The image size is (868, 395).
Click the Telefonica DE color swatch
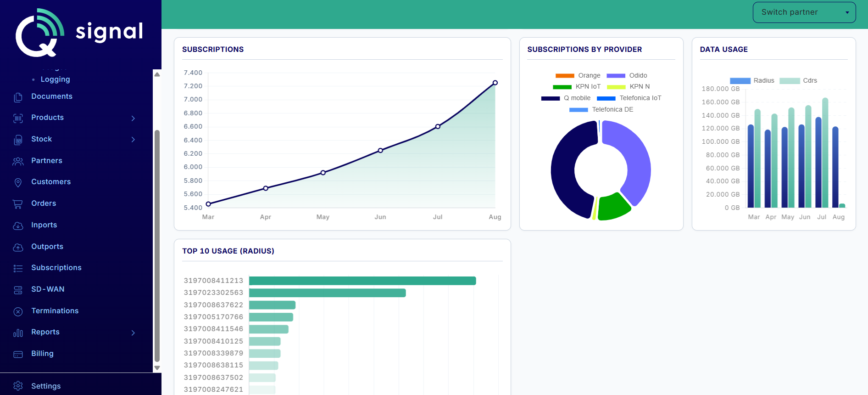(579, 110)
